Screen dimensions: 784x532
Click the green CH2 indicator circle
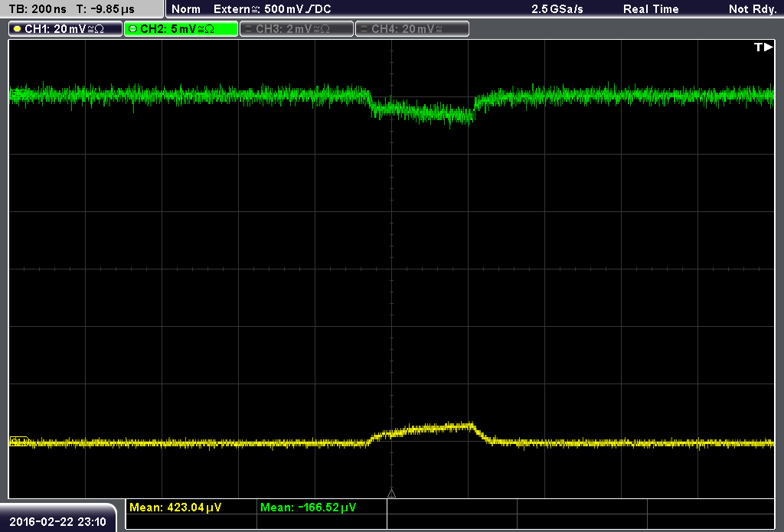[133, 29]
